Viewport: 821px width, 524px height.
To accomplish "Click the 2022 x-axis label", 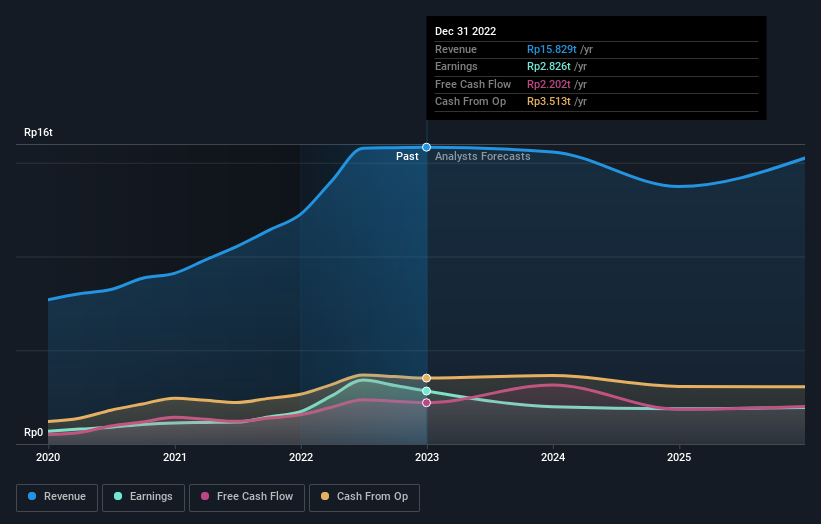I will point(301,458).
